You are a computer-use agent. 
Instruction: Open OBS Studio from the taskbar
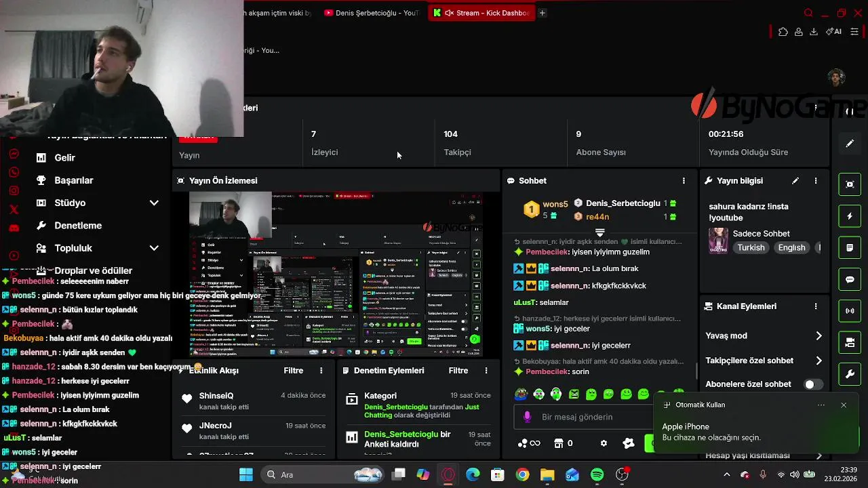pos(622,474)
